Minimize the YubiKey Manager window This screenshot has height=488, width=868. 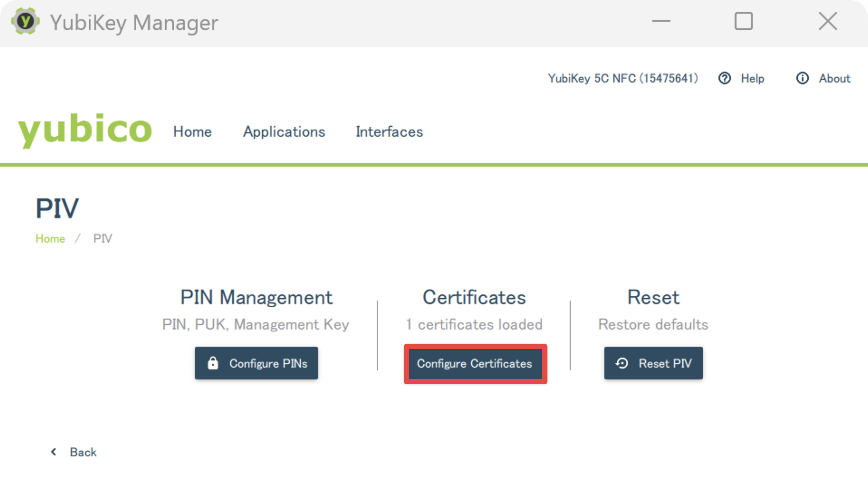click(x=661, y=21)
